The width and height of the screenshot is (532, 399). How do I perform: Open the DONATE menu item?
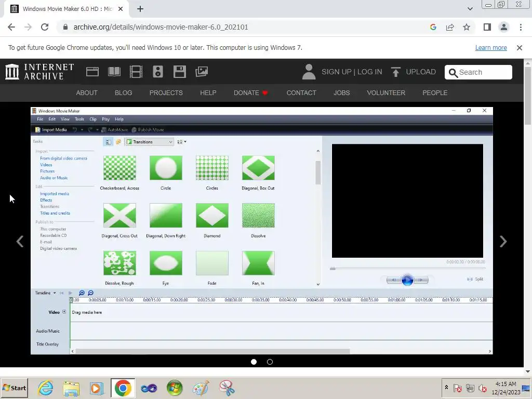click(251, 92)
